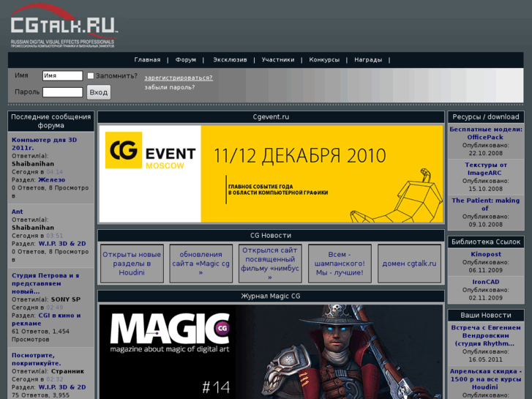
Task: Click the 04:14 timestamp in first forum post
Action: coord(55,172)
